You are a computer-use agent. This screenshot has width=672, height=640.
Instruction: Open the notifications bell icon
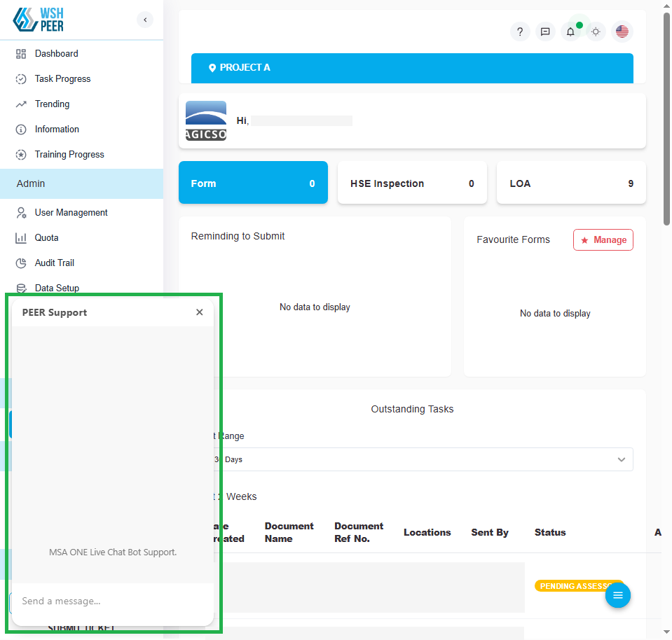tap(570, 32)
